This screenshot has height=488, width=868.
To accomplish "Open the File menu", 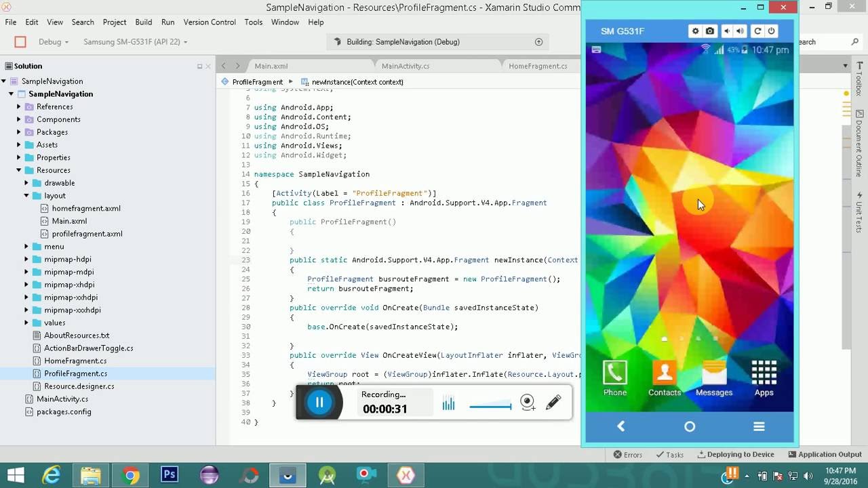I will [11, 22].
